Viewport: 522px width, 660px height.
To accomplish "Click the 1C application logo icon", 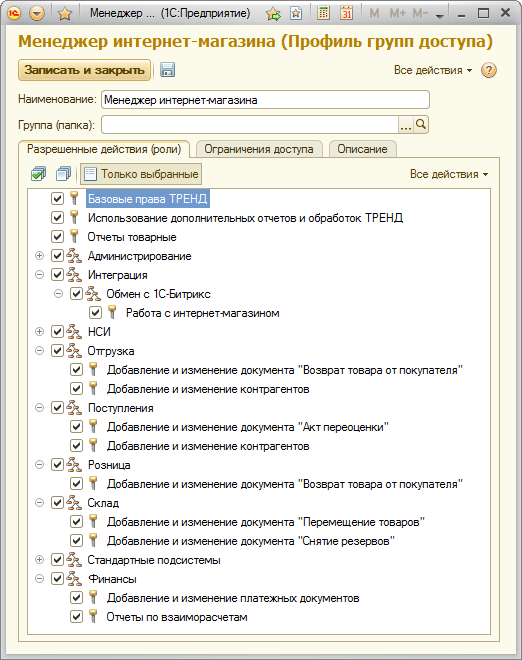I will [14, 13].
